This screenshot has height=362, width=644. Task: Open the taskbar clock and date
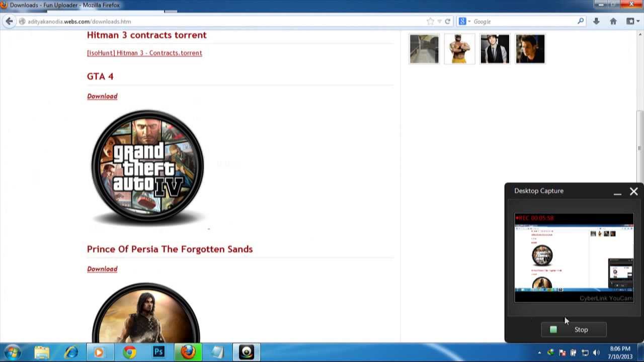(x=620, y=352)
